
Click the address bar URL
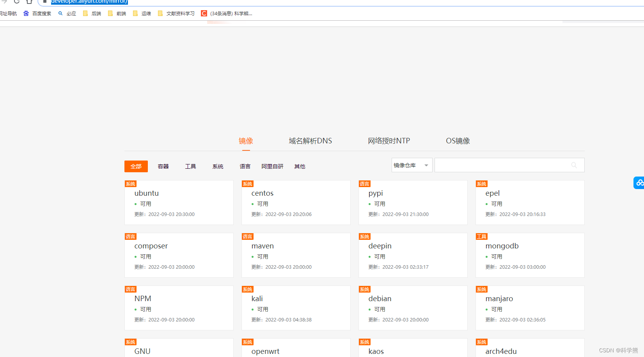point(89,2)
